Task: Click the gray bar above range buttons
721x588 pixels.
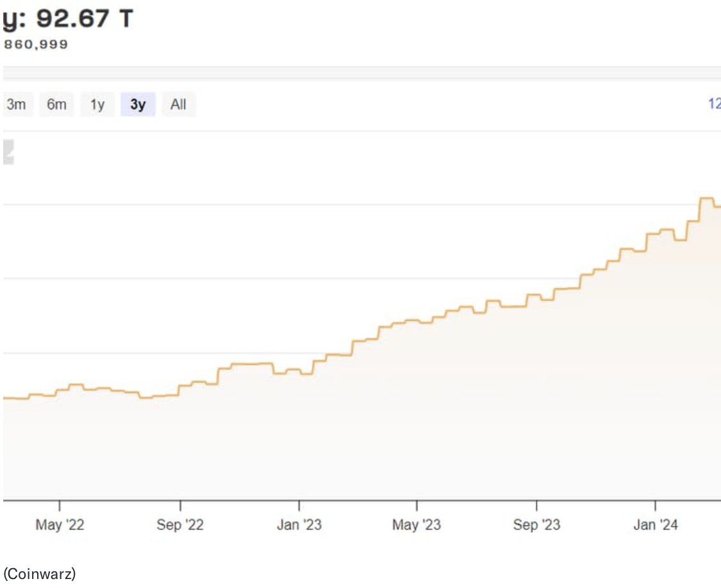Action: 362,74
